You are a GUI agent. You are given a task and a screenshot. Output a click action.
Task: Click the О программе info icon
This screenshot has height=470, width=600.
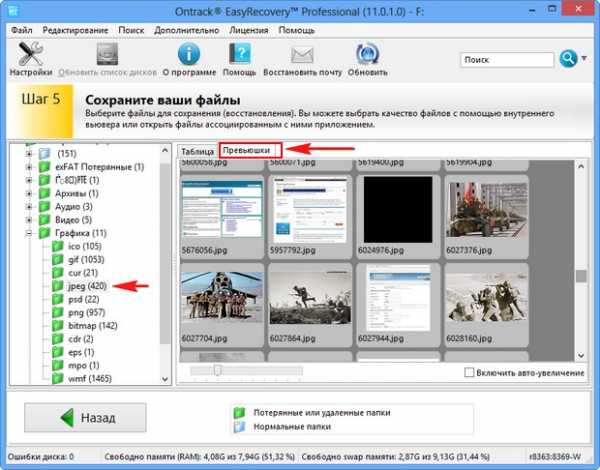click(189, 54)
